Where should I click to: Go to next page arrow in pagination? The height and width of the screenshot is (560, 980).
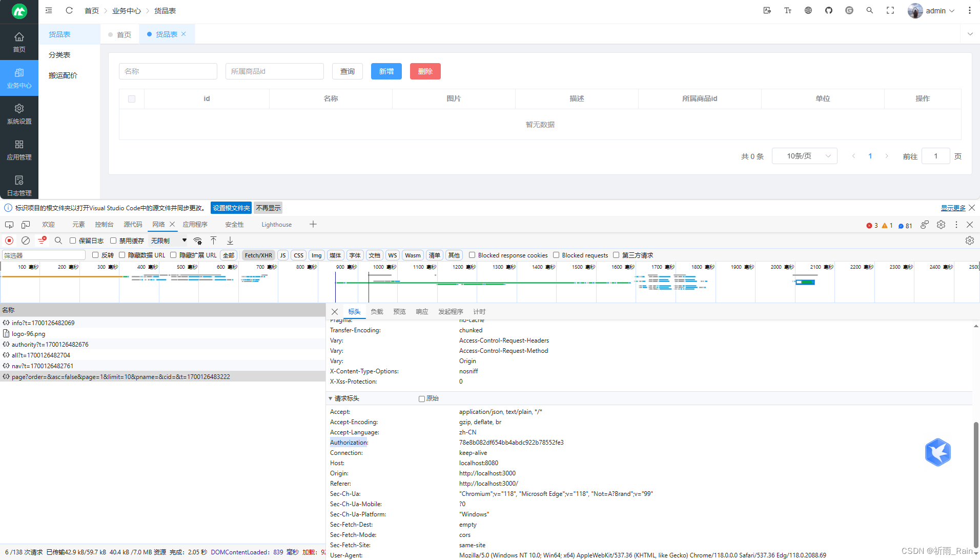pos(887,156)
